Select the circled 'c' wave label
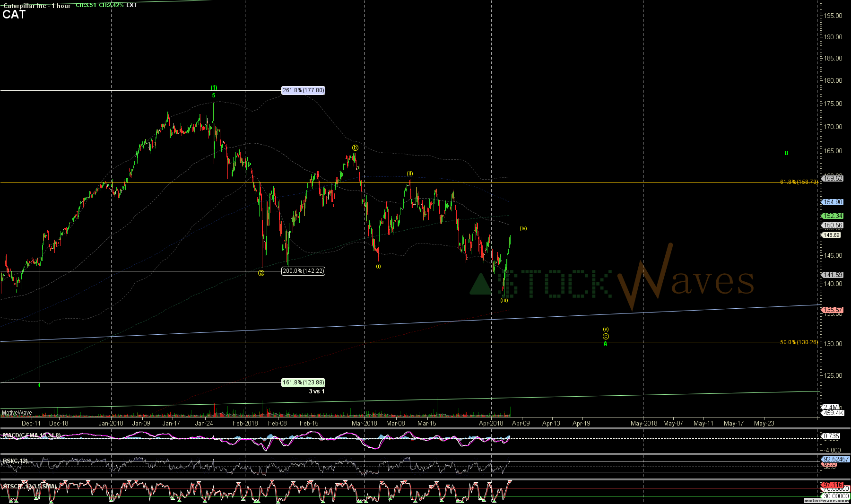The width and height of the screenshot is (851, 504). click(606, 337)
